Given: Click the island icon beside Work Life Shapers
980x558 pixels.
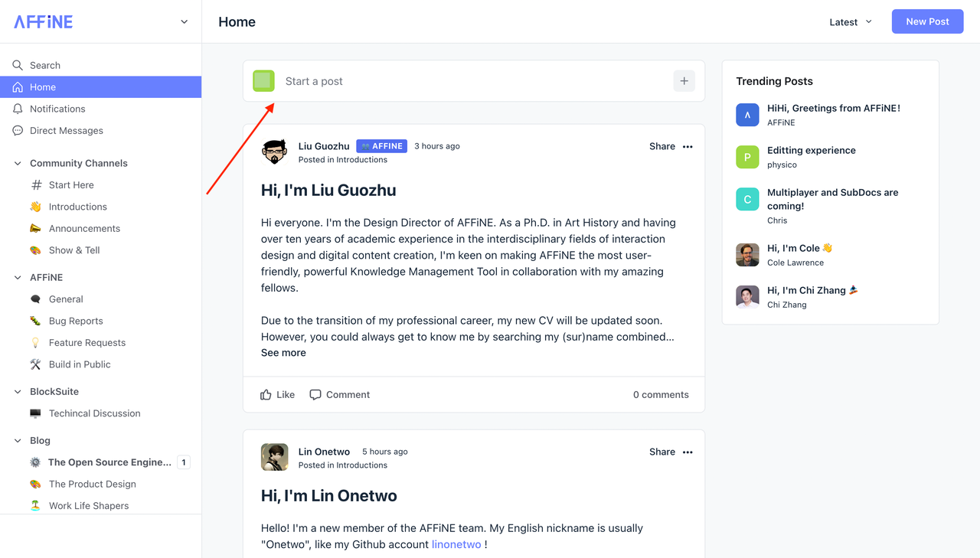Looking at the screenshot, I should coord(35,506).
